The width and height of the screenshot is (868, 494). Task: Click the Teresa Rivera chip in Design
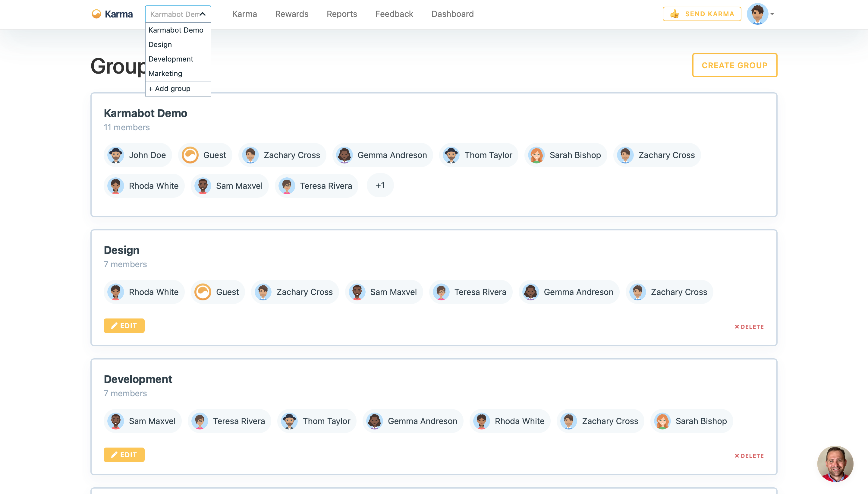(471, 292)
